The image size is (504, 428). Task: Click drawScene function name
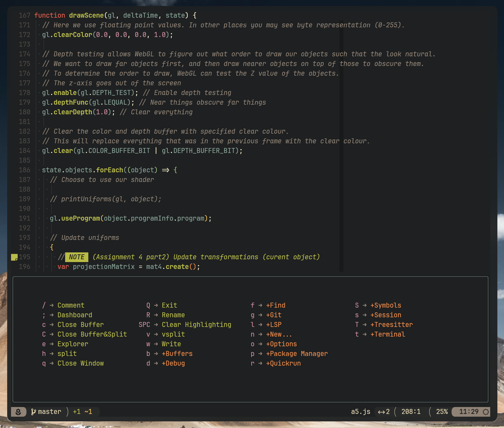86,15
